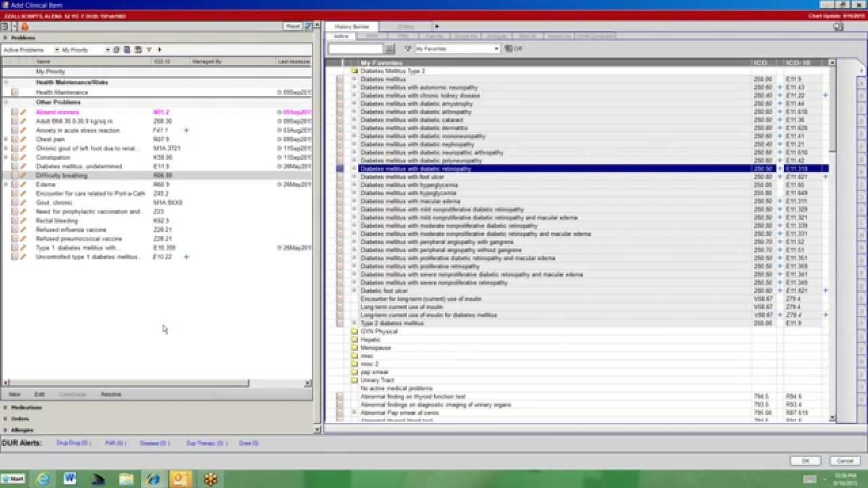868x488 pixels.
Task: Collapse the Health Maintenance/Risks group
Action: [x=5, y=83]
